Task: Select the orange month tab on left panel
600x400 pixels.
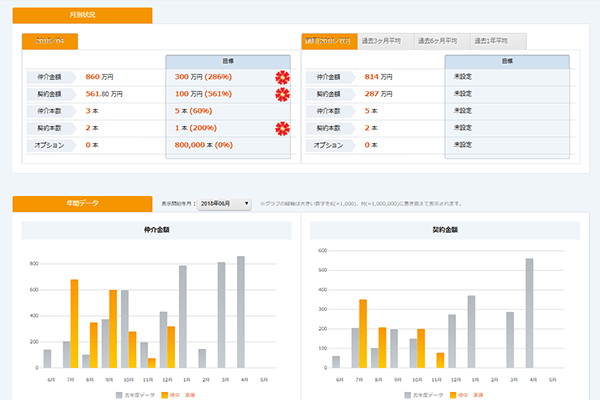Action: click(x=50, y=41)
